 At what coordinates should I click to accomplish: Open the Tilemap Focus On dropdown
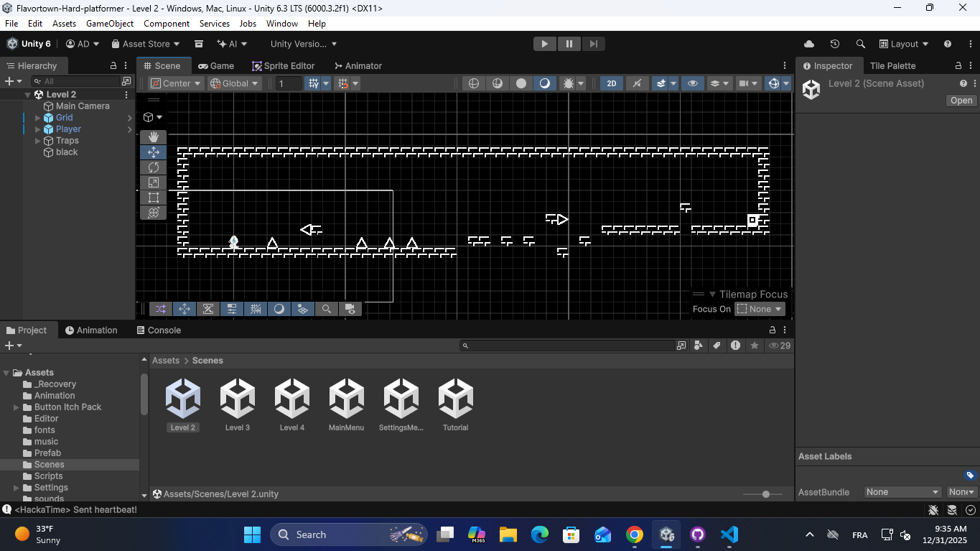tap(760, 309)
